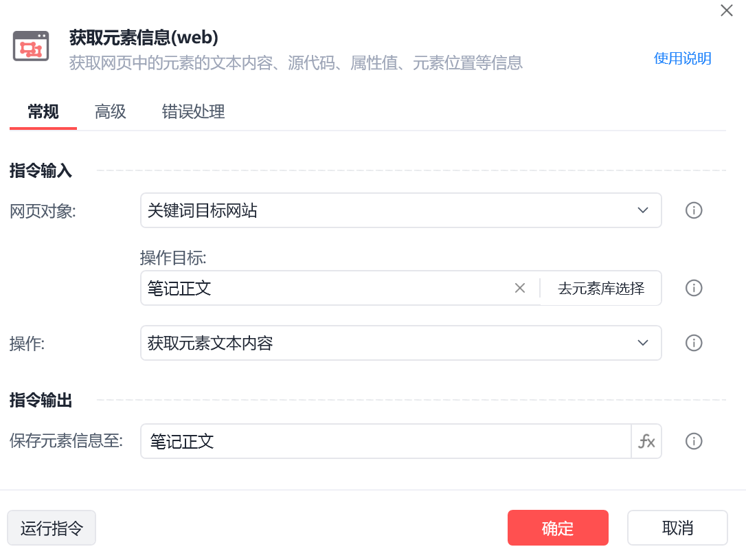Select the 常规 tab
The width and height of the screenshot is (746, 560).
pos(43,112)
